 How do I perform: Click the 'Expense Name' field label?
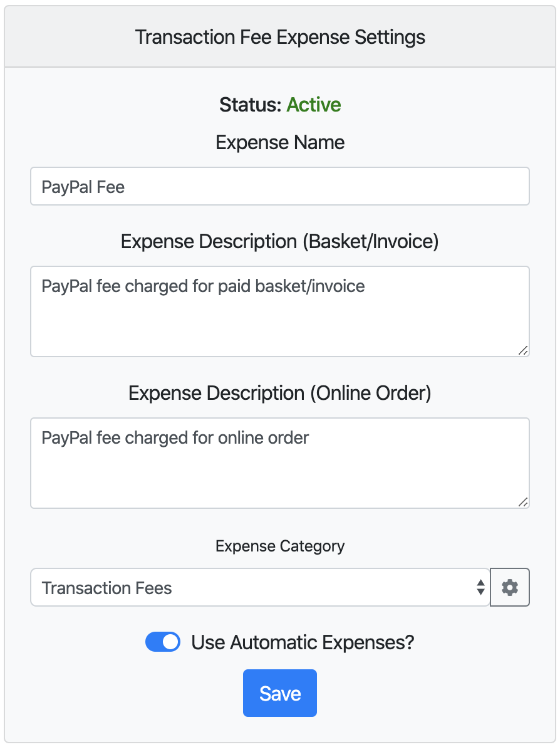click(280, 142)
